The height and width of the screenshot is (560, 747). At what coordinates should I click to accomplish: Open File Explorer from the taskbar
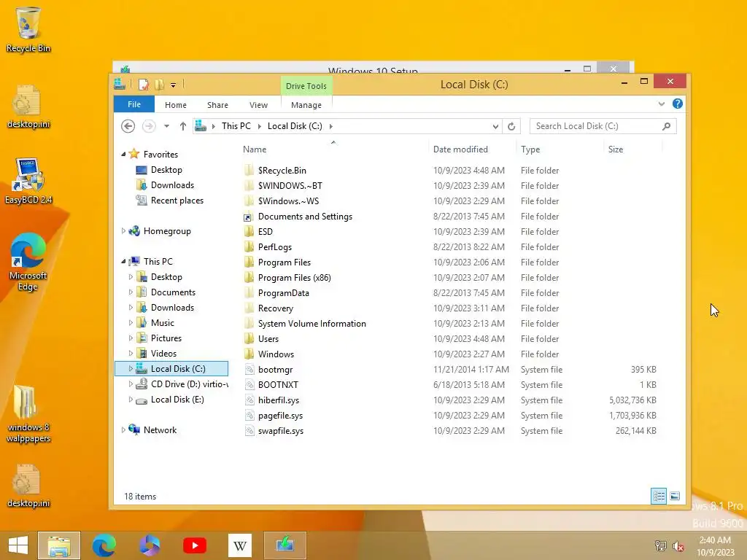(x=59, y=545)
